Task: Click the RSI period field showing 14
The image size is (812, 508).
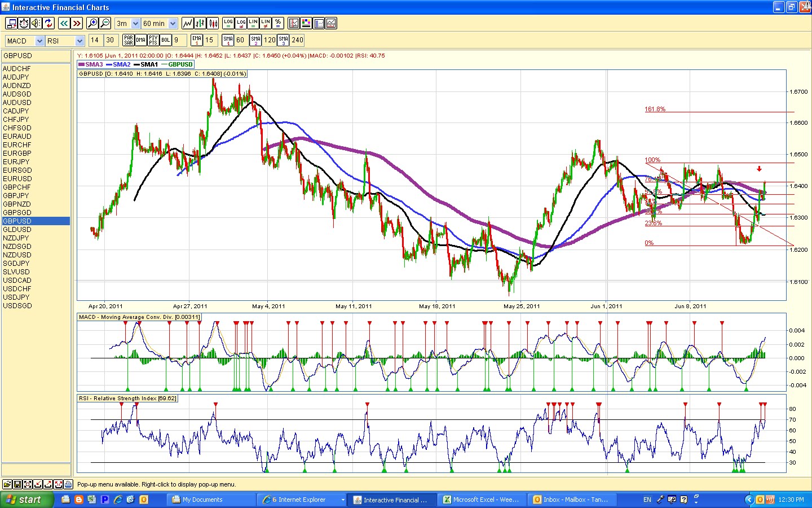Action: click(95, 40)
